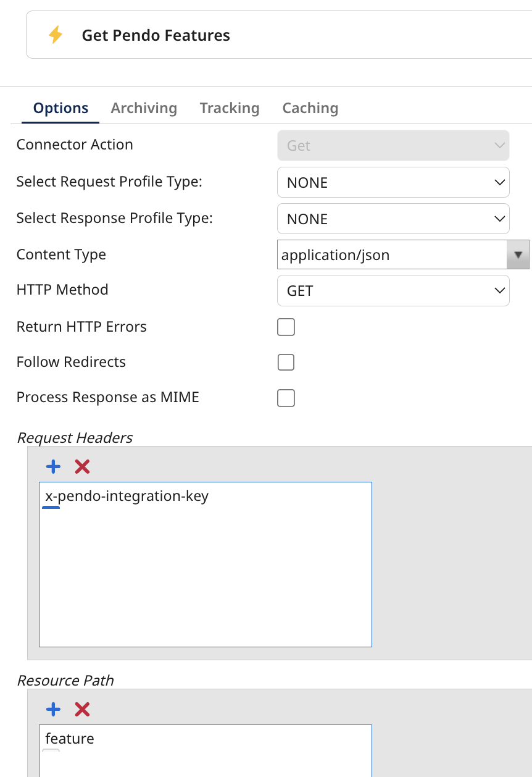The height and width of the screenshot is (777, 532).
Task: Expand the Select Response Profile Type dropdown
Action: click(393, 219)
